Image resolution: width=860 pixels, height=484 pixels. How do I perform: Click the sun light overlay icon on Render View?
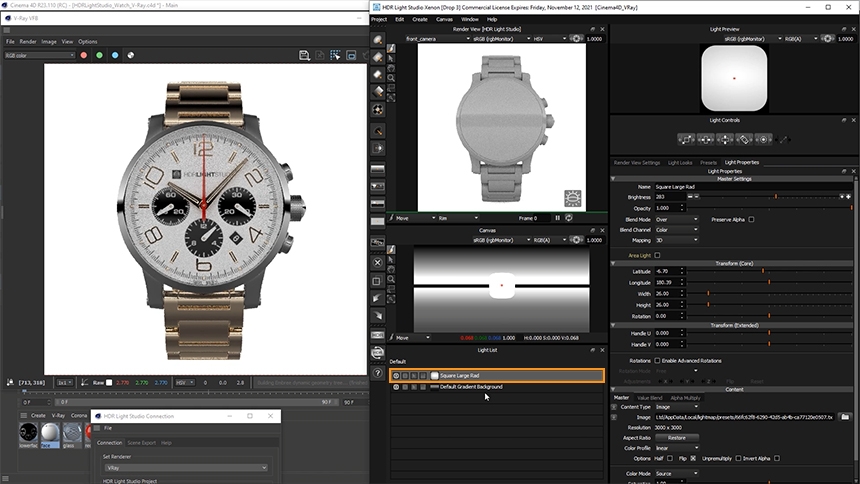(573, 198)
